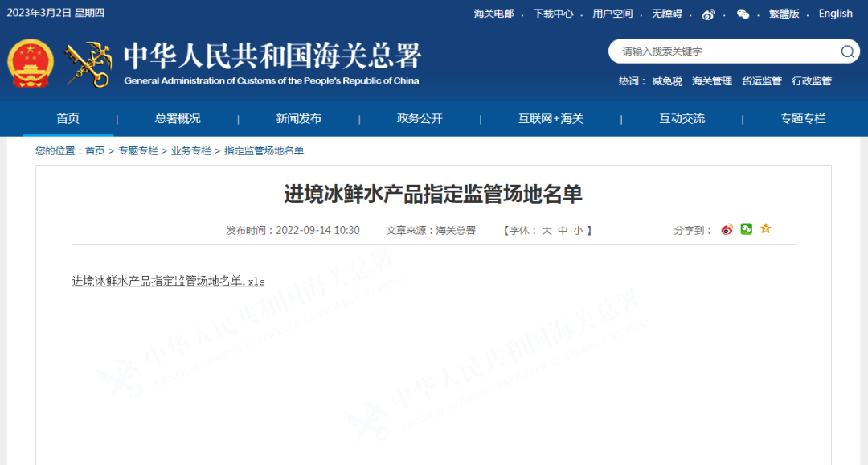Viewport: 868px width, 465px height.
Task: Click the WeChat icon in the top bar
Action: point(743,14)
